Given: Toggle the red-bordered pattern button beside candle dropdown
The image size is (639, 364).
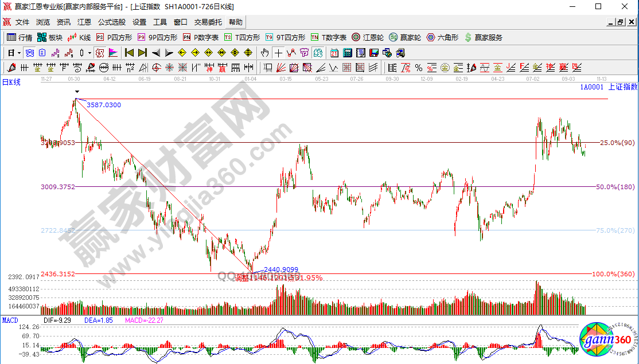Looking at the screenshot, I should pyautogui.click(x=99, y=53).
